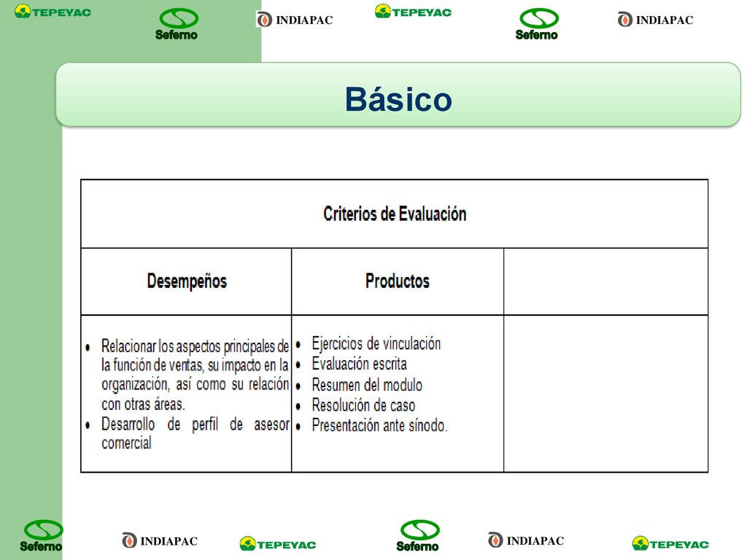This screenshot has height=560, width=747.
Task: Click the Seferno logo at the bottom center
Action: tap(418, 536)
